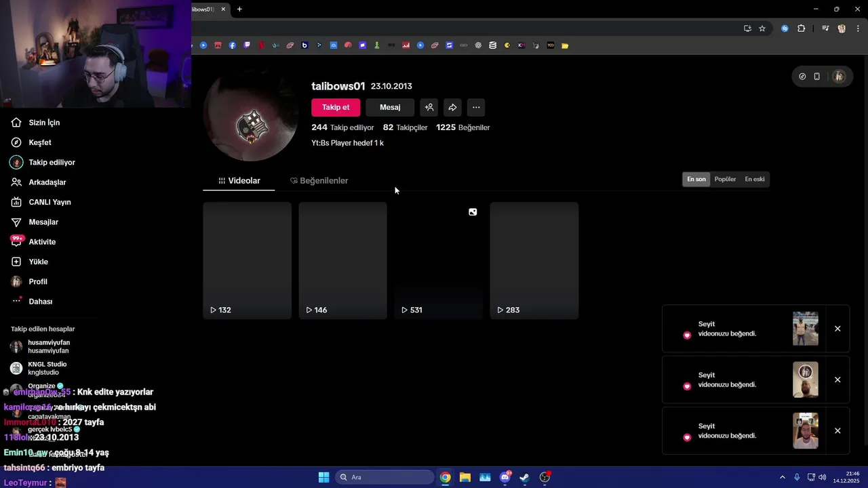The image size is (868, 488).
Task: Open the Keşfet explore page
Action: [40, 142]
